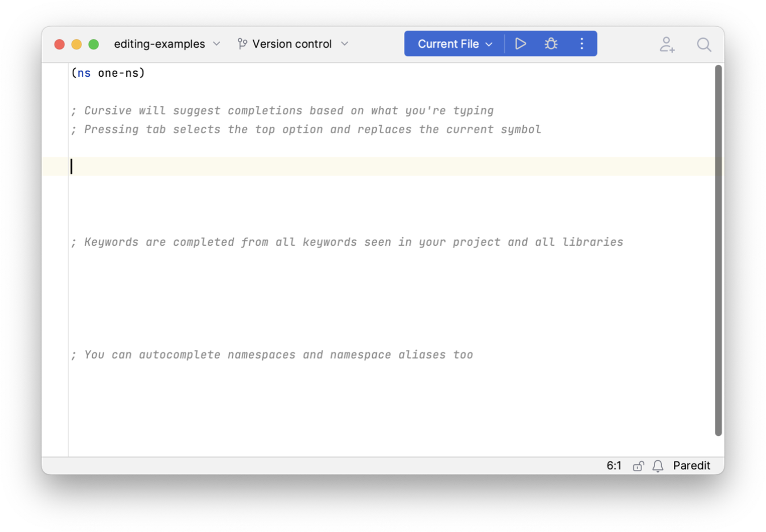Open Search Everywhere magnifier icon
The width and height of the screenshot is (766, 532).
(704, 44)
